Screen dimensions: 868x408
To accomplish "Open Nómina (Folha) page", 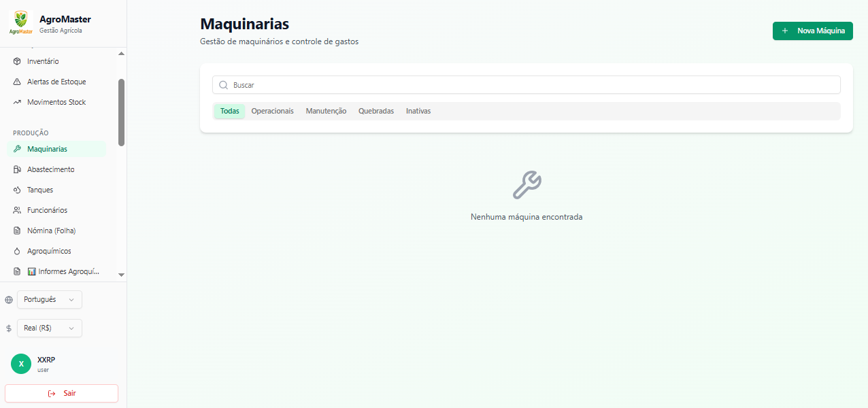I will pyautogui.click(x=56, y=231).
